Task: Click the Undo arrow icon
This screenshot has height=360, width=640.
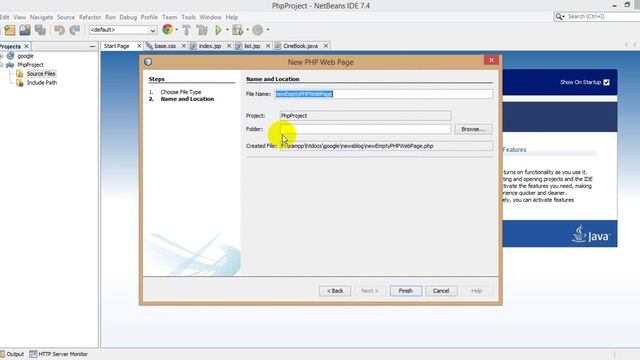Action: click(x=60, y=30)
